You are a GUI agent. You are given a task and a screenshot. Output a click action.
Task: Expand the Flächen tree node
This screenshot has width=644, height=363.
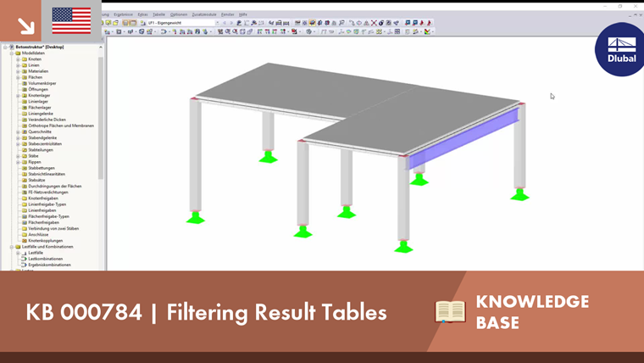[18, 77]
